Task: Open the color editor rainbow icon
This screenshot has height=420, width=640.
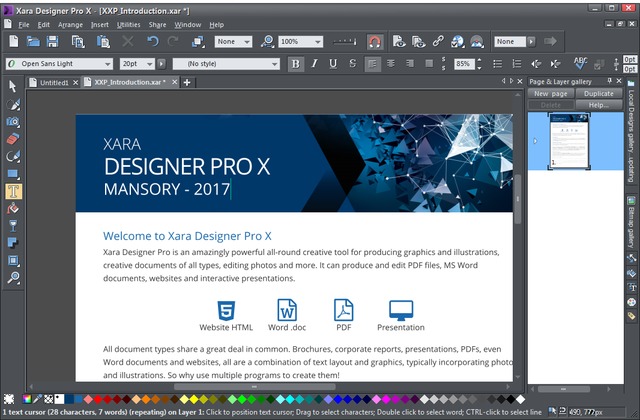Action: coord(27,399)
